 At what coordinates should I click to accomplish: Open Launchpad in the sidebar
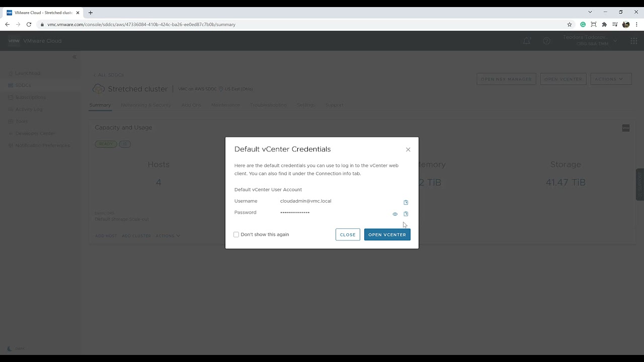[28, 73]
